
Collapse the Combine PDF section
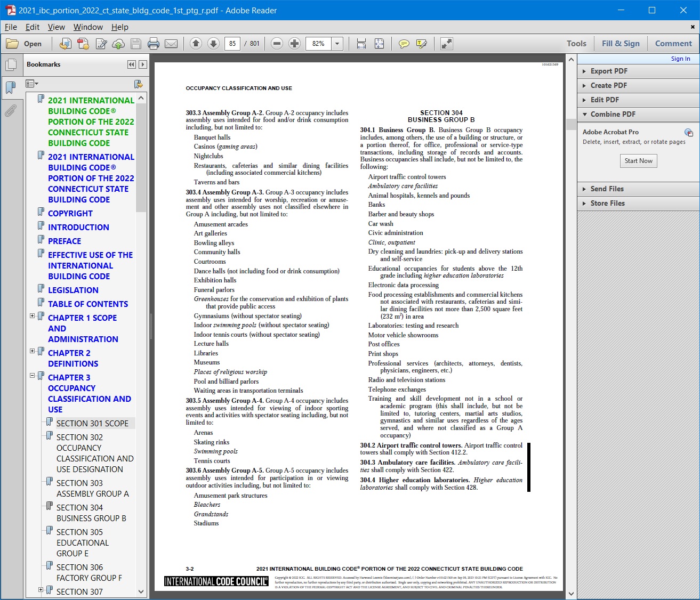point(585,114)
